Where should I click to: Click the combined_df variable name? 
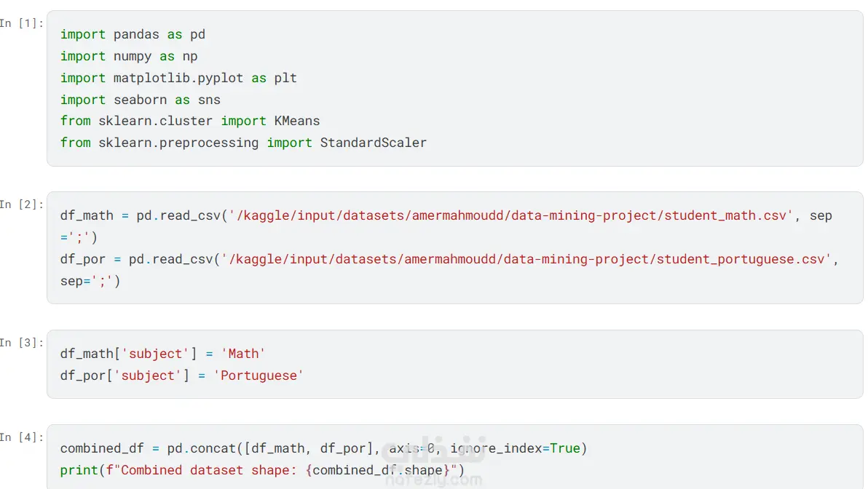102,449
